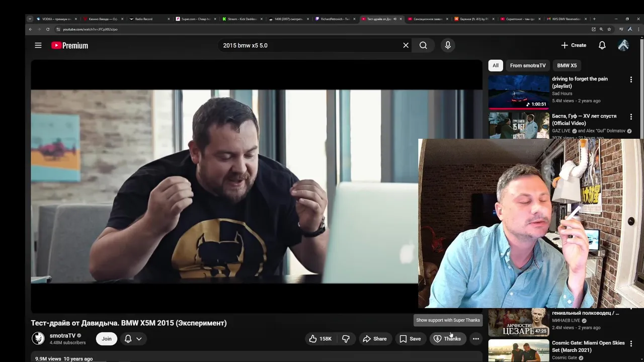Open options for Cosmic Gate video
This screenshot has width=644, height=362.
point(631,343)
